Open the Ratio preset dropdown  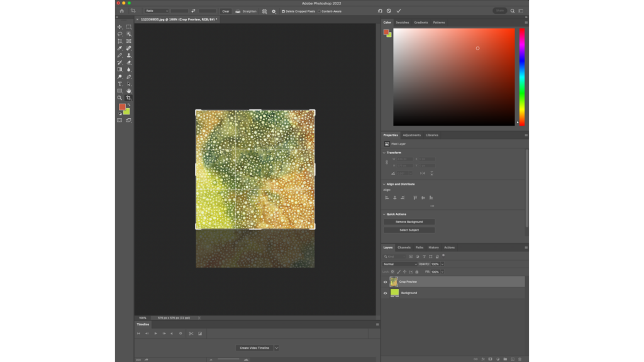[157, 11]
